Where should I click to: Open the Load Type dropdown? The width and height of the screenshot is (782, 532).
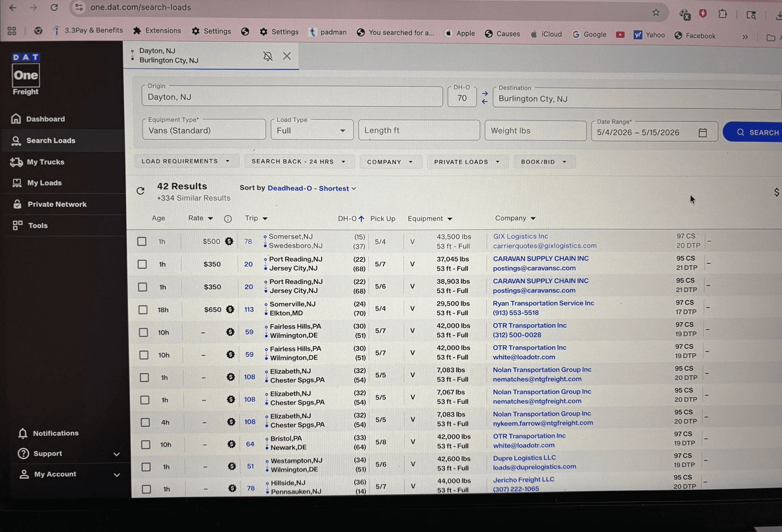tap(312, 130)
